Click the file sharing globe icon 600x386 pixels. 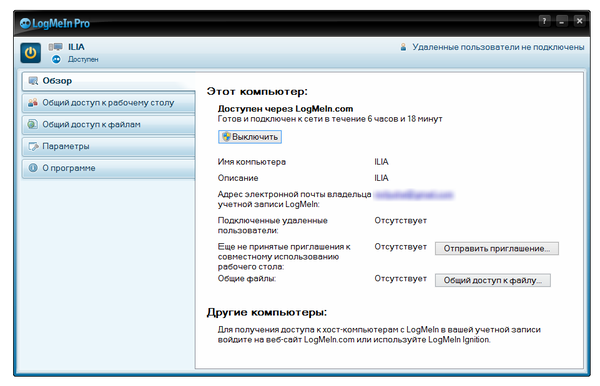33,124
